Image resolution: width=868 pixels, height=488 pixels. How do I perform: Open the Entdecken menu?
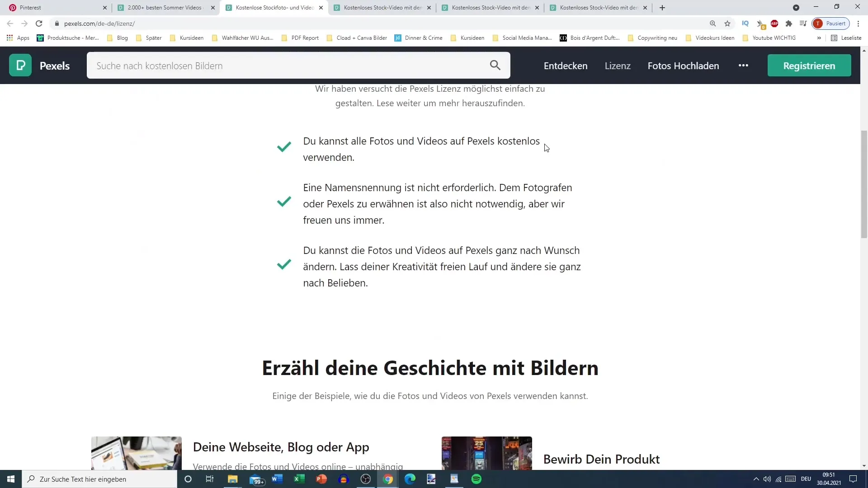point(566,66)
